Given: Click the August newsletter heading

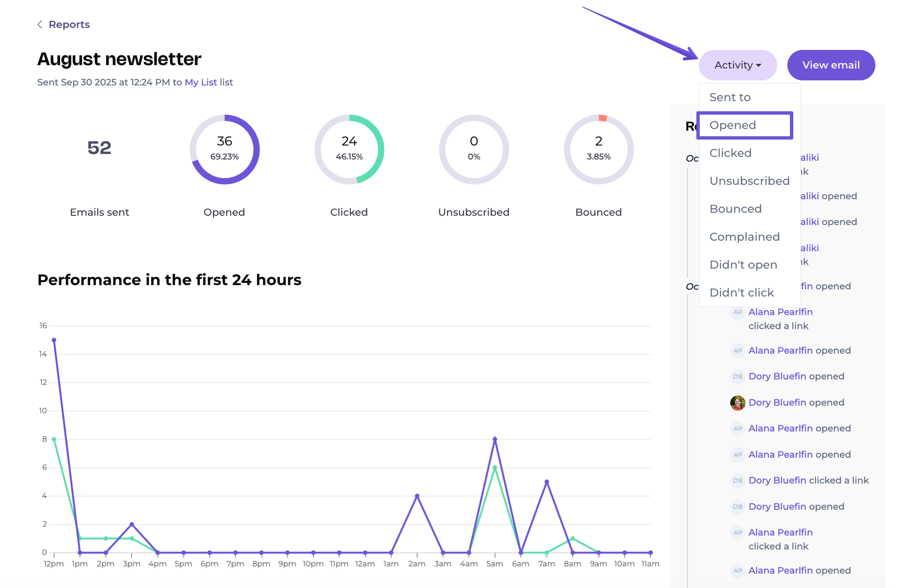Looking at the screenshot, I should point(119,59).
